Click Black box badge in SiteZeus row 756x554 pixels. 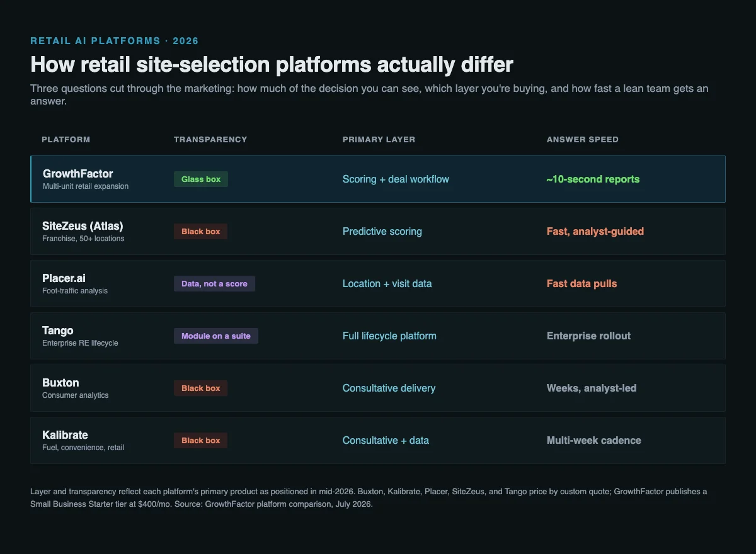click(x=200, y=232)
